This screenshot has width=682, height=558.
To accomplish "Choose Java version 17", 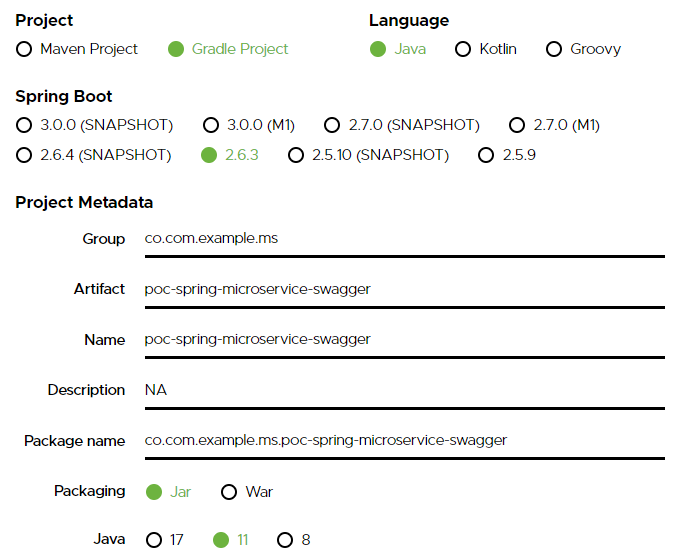I will pos(154,540).
